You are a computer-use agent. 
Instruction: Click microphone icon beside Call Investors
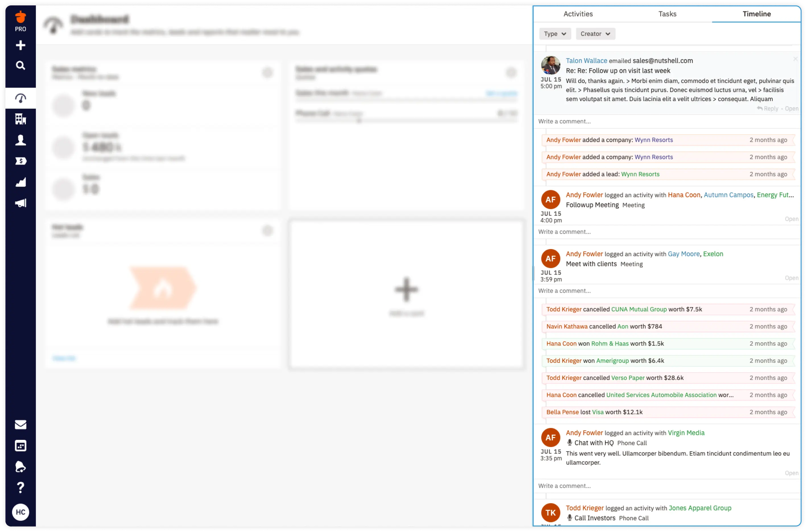(x=570, y=518)
